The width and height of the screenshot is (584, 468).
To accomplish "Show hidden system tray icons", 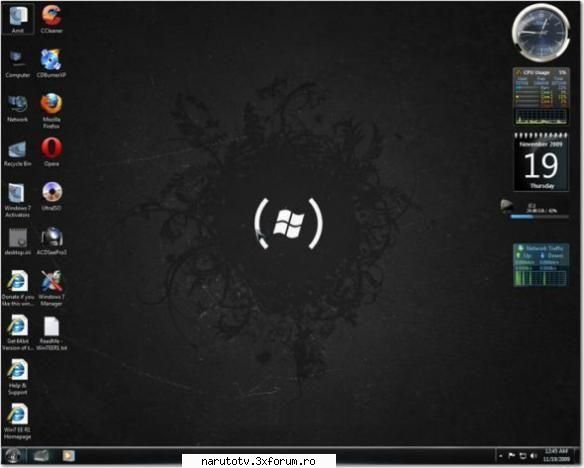I will [501, 456].
